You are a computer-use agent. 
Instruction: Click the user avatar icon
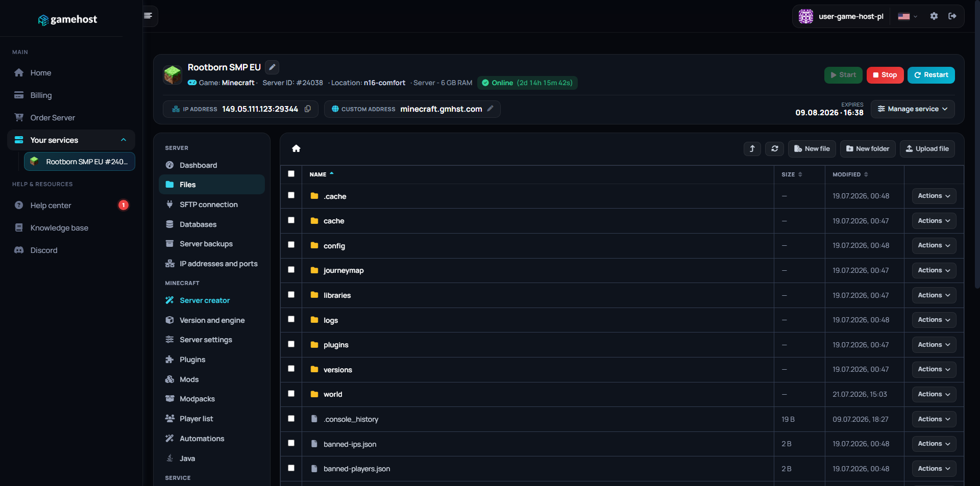point(806,16)
